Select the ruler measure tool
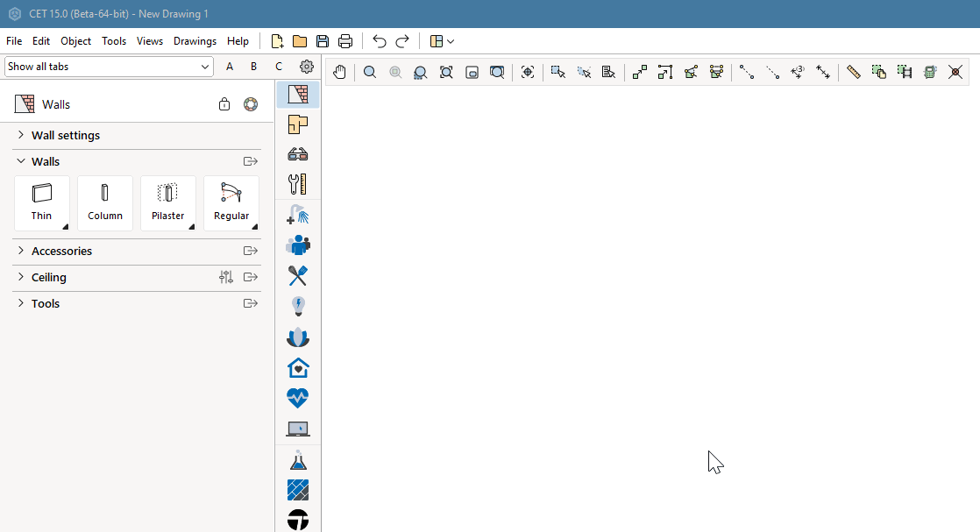The image size is (980, 532). [853, 72]
